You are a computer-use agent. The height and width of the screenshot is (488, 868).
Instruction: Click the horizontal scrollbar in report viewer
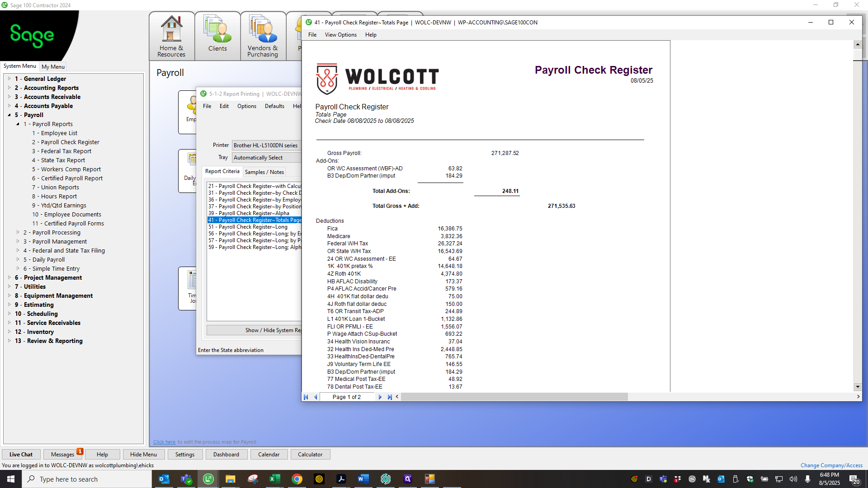tap(514, 397)
